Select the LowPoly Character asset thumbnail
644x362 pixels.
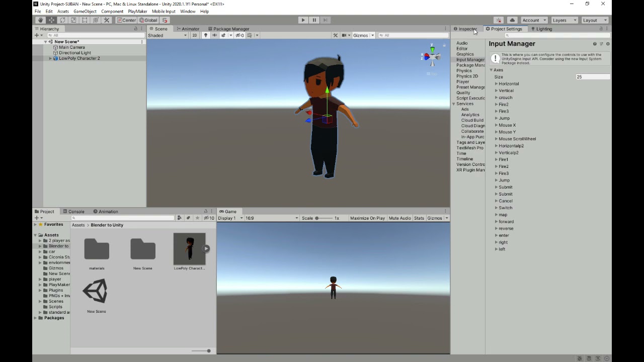189,249
